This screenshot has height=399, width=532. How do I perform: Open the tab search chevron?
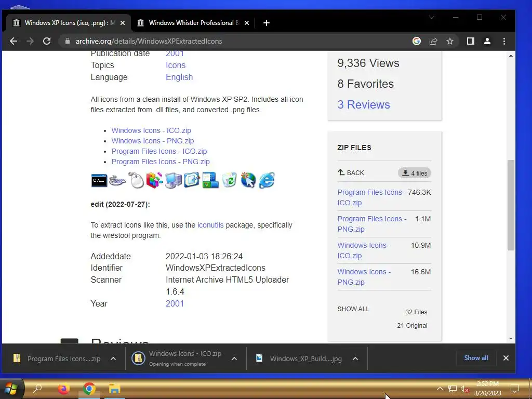tap(432, 17)
